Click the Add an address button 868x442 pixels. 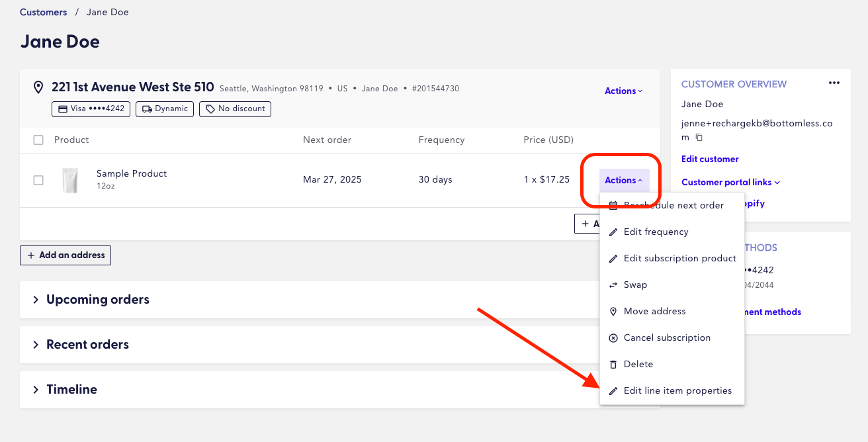(x=65, y=255)
